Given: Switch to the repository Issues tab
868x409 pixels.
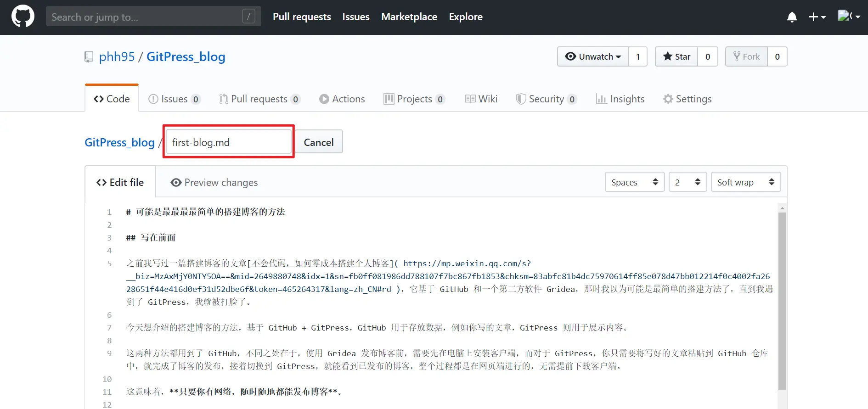Looking at the screenshot, I should 175,99.
